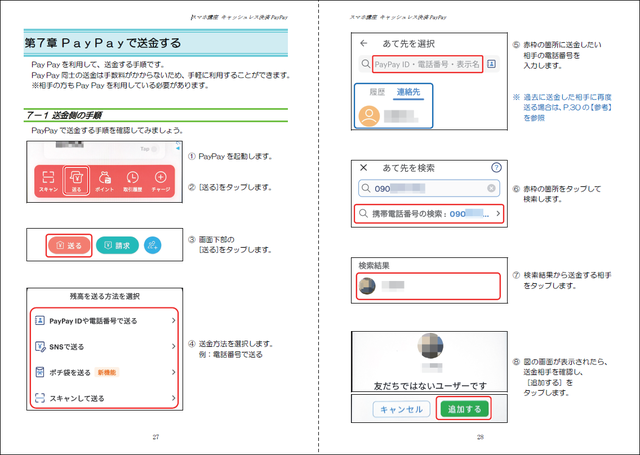Image resolution: width=640 pixels, height=455 pixels.
Task: Click the yen icon beside SNSで送る
Action: tap(40, 346)
